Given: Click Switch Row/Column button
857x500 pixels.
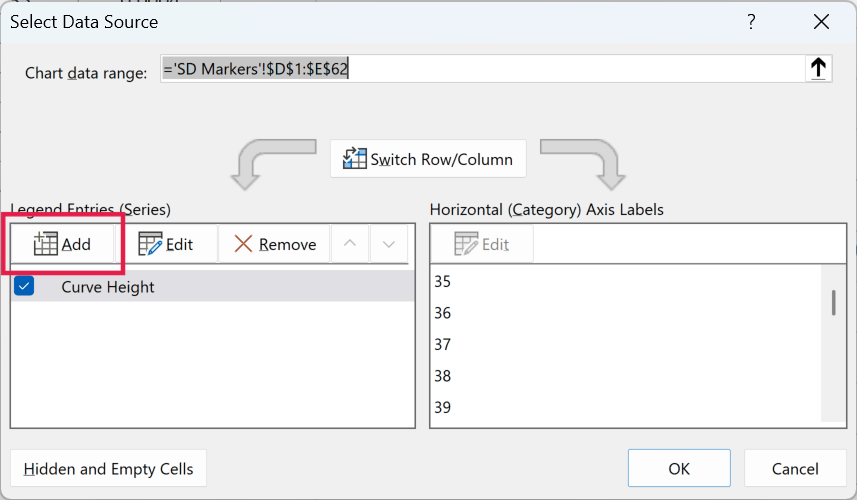Looking at the screenshot, I should tap(428, 159).
